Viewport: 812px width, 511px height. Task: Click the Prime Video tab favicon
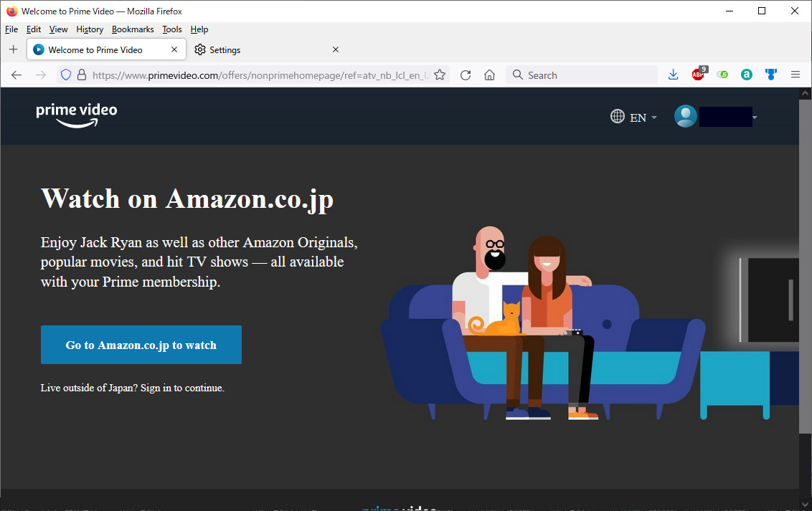pyautogui.click(x=38, y=49)
